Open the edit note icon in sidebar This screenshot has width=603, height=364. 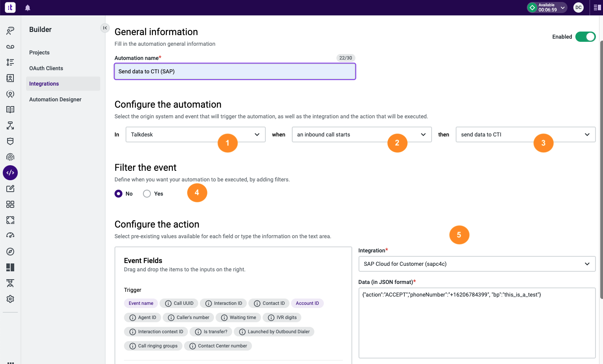(10, 189)
